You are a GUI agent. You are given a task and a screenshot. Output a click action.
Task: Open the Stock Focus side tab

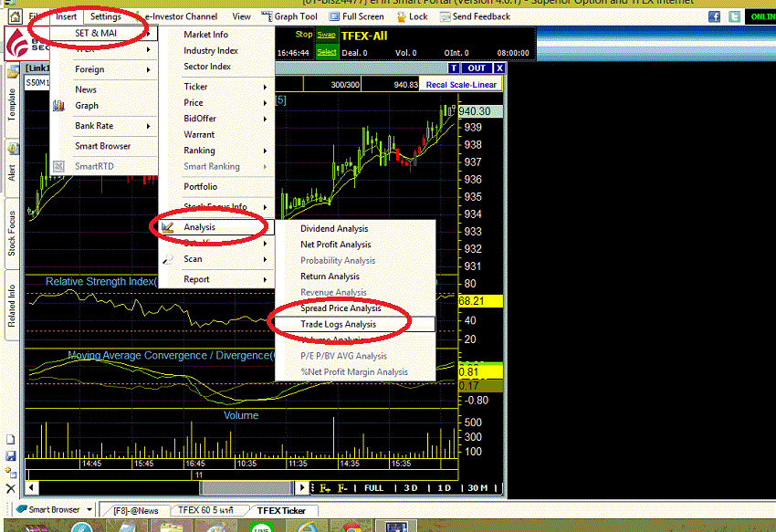tap(12, 234)
